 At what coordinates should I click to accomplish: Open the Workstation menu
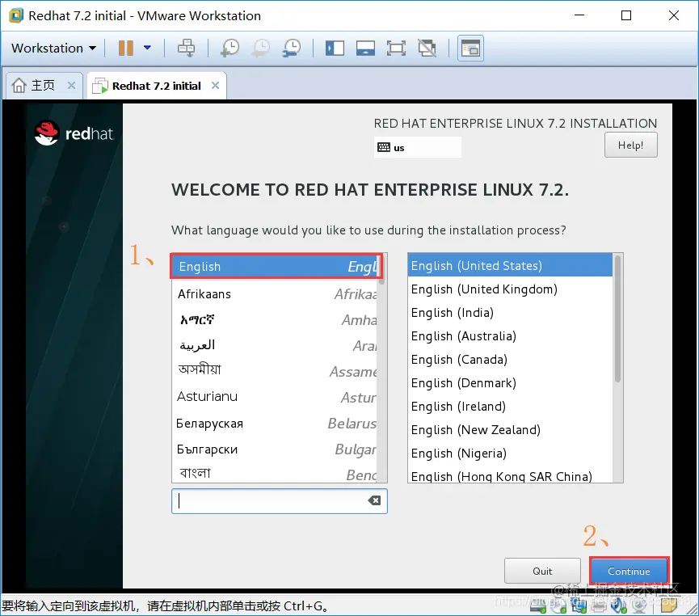(53, 48)
